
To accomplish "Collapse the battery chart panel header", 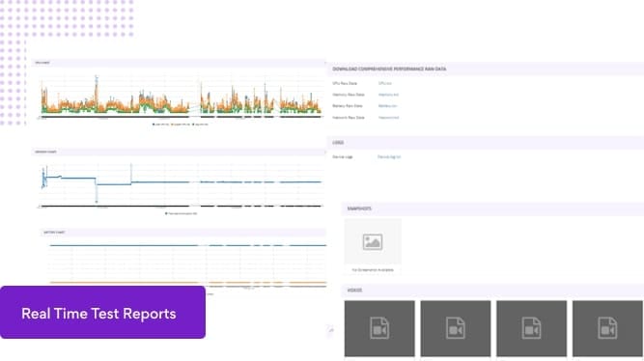I will (x=183, y=233).
